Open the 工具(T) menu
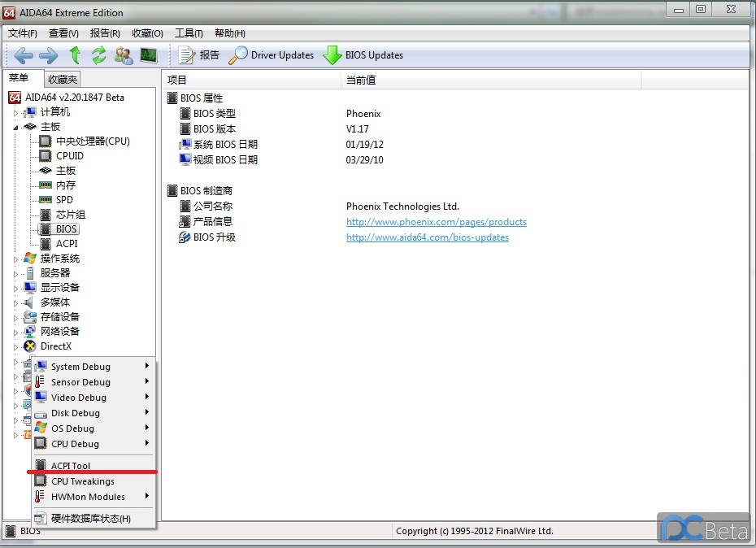 point(189,33)
